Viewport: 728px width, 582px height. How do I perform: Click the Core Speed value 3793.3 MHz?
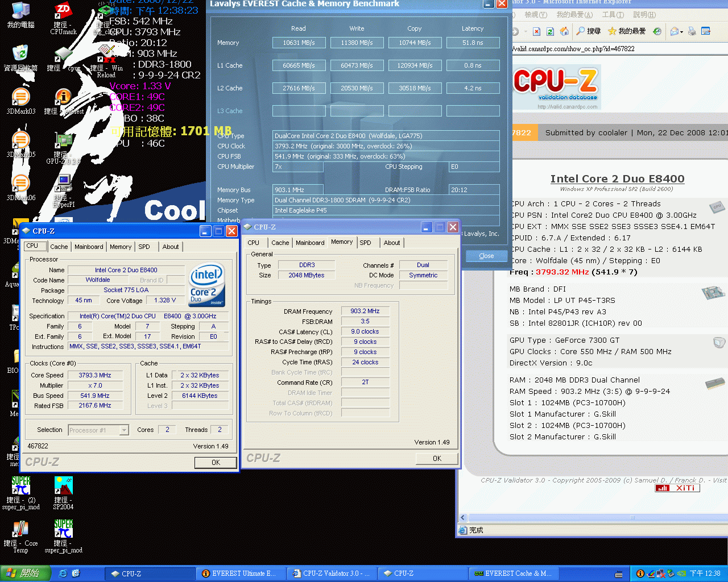pos(95,375)
